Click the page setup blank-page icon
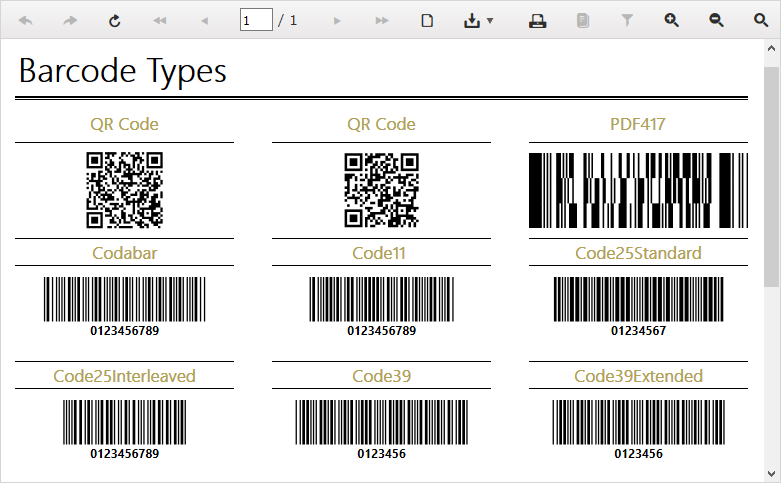The height and width of the screenshot is (483, 781). 427,20
